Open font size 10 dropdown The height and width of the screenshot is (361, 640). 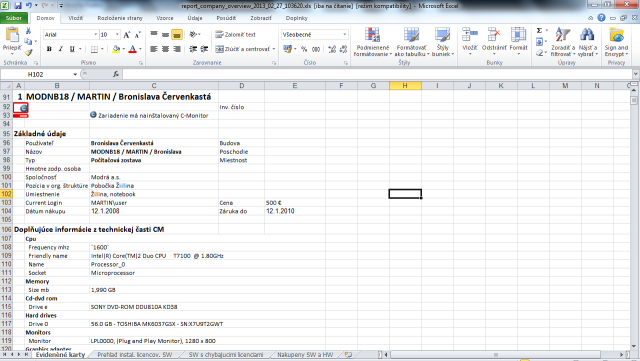pos(117,35)
